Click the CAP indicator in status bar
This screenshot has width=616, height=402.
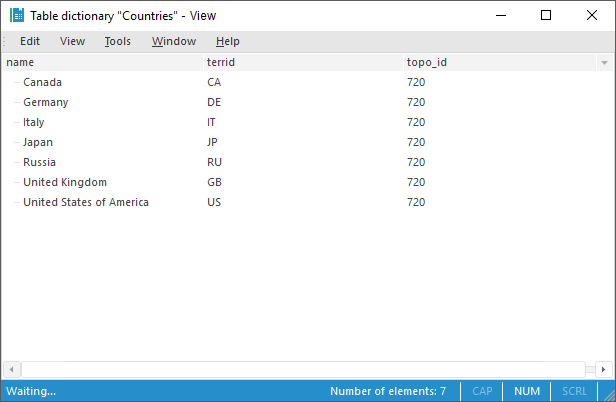[482, 391]
